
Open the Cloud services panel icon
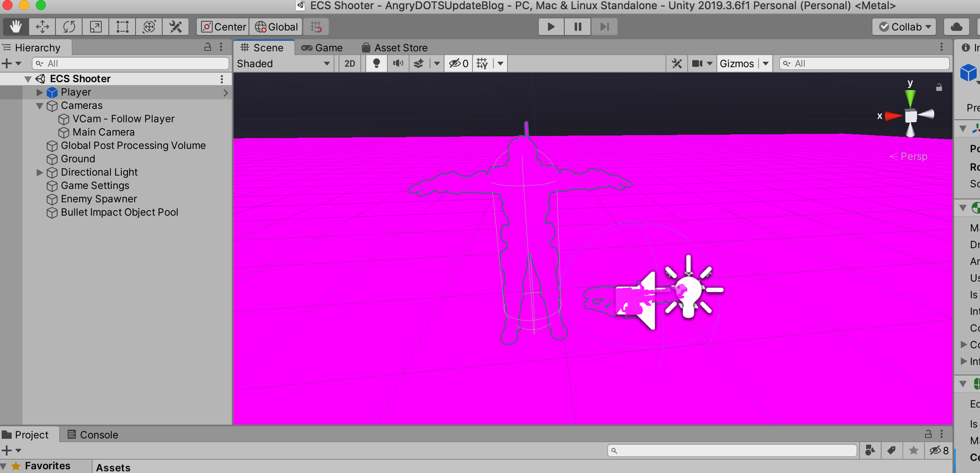coord(956,27)
